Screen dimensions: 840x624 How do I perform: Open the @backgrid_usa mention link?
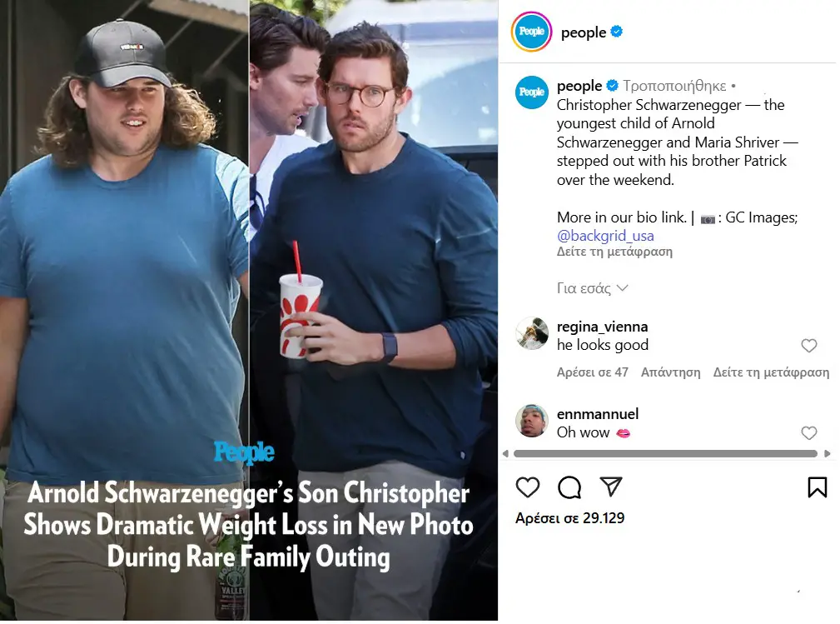[605, 236]
